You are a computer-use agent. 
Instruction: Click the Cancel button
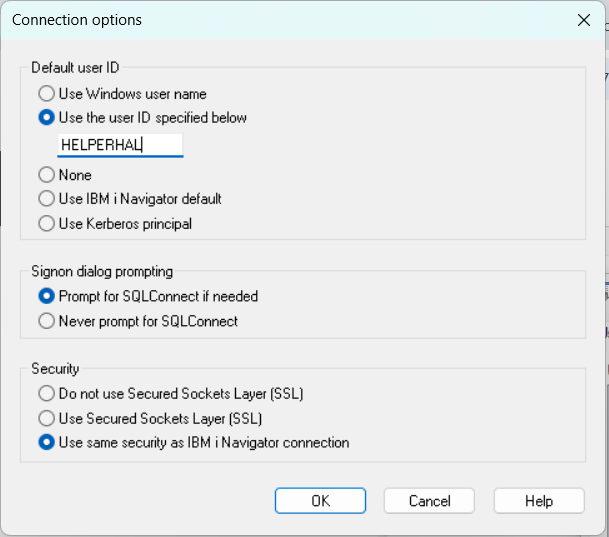pyautogui.click(x=429, y=501)
